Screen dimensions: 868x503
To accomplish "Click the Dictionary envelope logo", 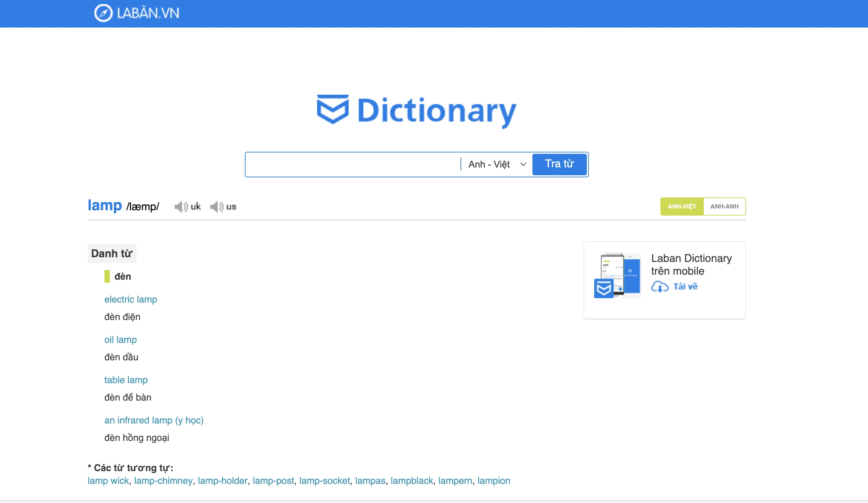I will tap(333, 109).
